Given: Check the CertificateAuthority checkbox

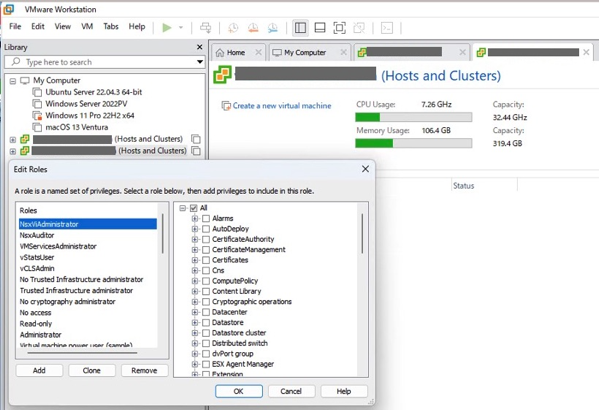Looking at the screenshot, I should pos(206,239).
